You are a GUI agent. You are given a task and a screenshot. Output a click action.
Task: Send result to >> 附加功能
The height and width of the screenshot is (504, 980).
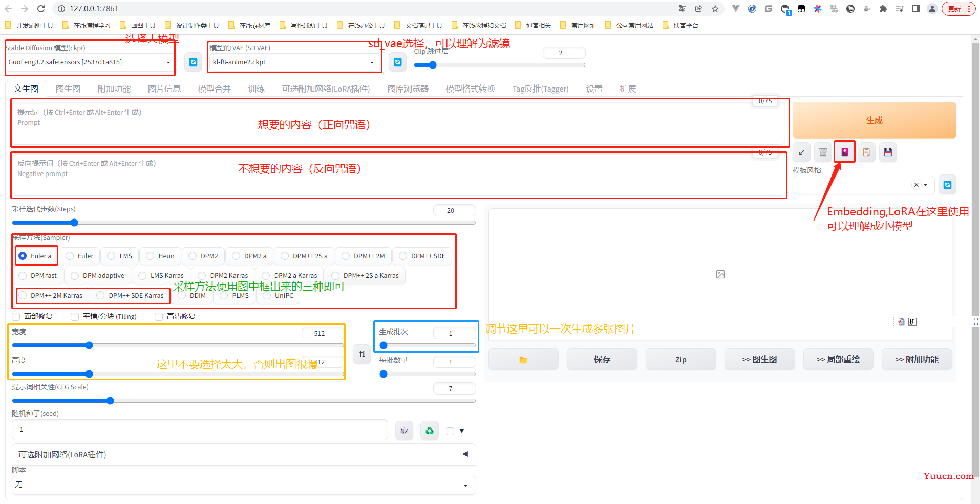[917, 359]
